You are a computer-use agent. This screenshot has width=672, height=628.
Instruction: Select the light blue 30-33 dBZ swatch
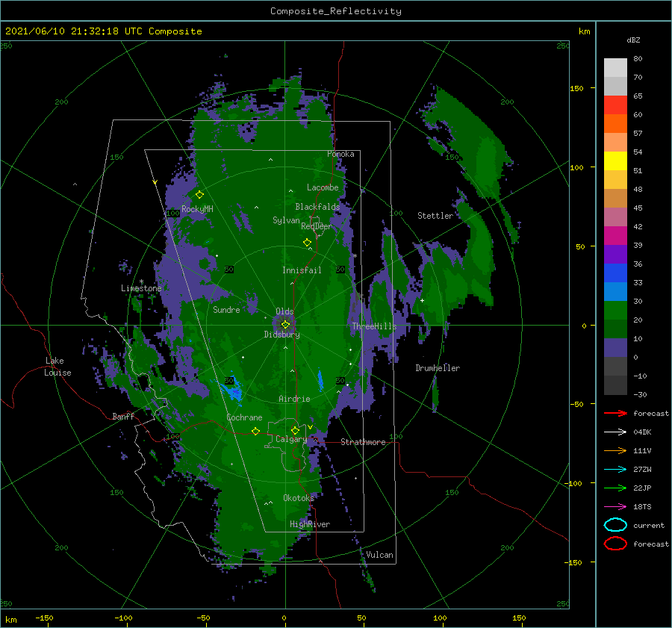[x=615, y=291]
